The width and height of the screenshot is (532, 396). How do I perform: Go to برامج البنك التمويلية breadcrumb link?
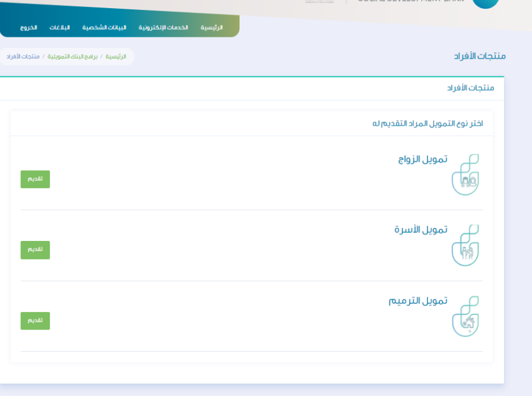[x=75, y=57]
